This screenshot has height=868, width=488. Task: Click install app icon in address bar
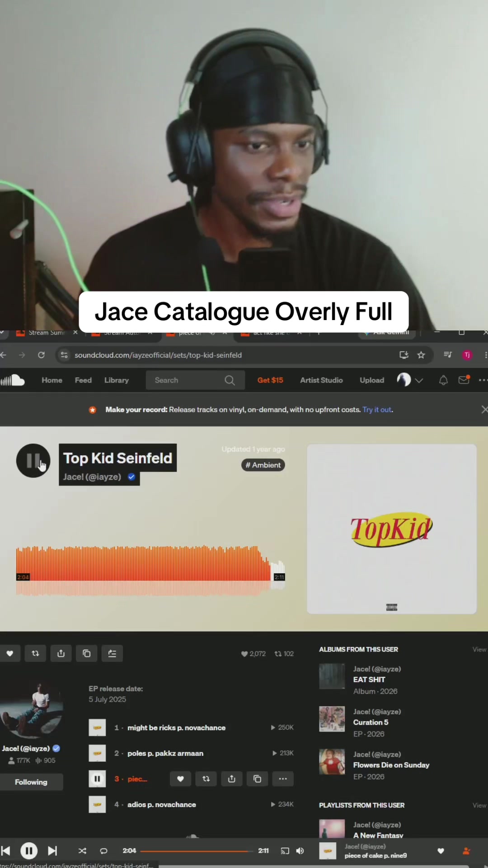click(404, 355)
